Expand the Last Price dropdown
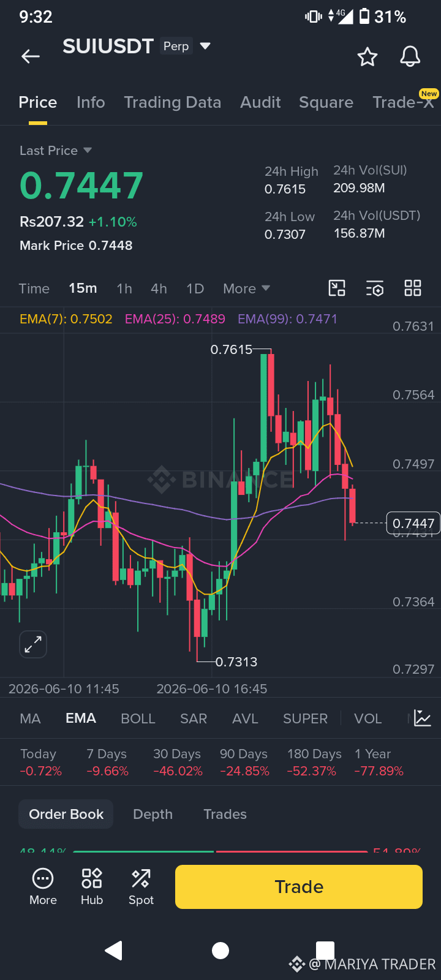The width and height of the screenshot is (441, 980). pos(56,151)
